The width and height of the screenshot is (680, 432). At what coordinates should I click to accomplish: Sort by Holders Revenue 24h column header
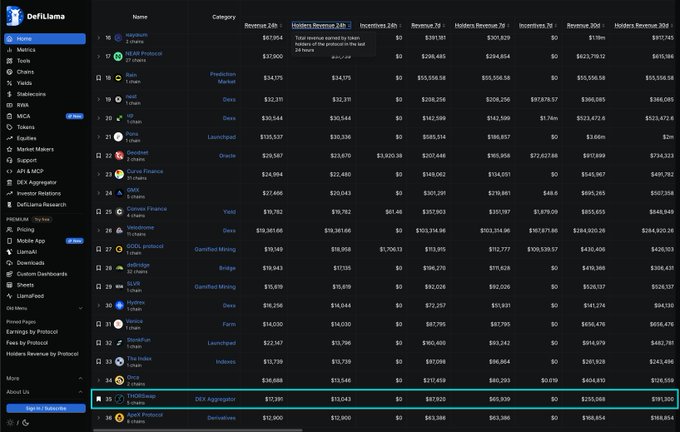click(321, 26)
